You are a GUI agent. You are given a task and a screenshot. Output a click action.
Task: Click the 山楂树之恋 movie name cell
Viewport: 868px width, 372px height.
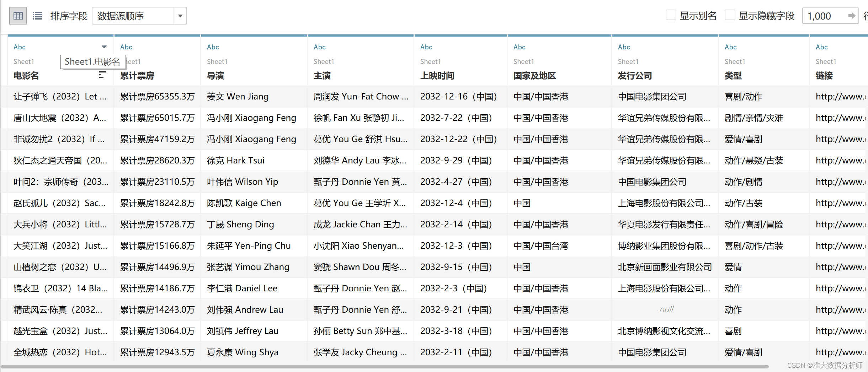(60, 267)
